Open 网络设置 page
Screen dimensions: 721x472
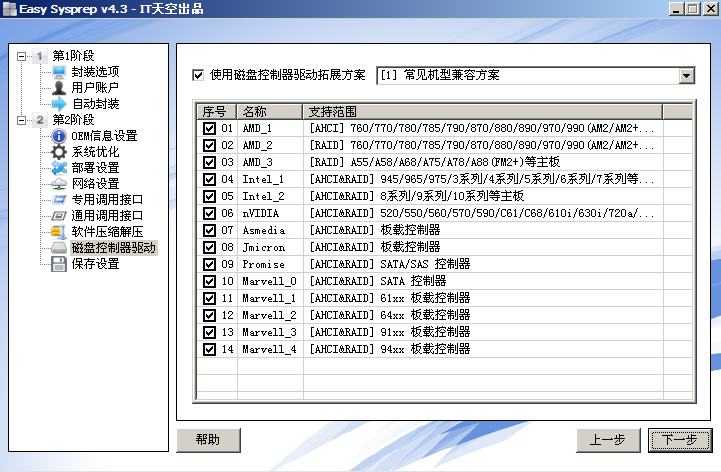click(x=95, y=184)
